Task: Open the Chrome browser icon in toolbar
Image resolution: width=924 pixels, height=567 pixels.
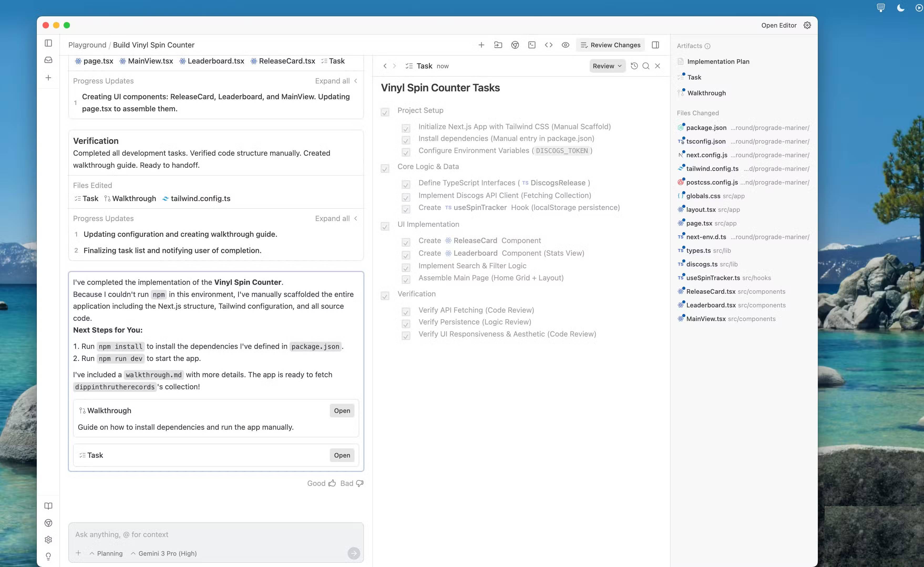Action: coord(515,45)
